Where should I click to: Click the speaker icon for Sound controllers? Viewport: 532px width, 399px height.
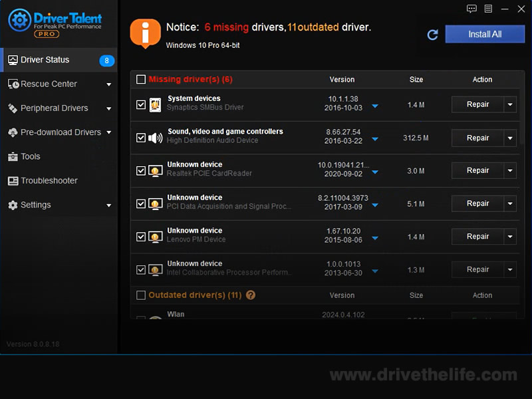pyautogui.click(x=155, y=138)
